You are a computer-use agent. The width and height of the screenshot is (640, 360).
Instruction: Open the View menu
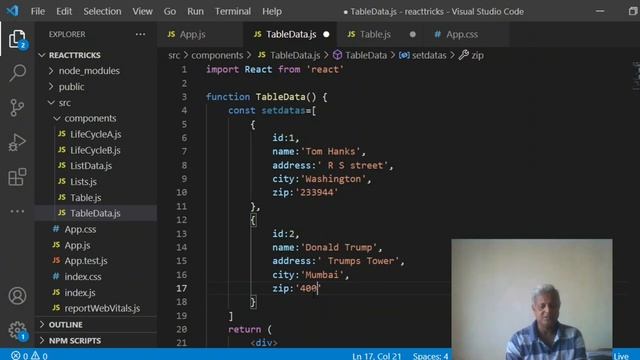click(142, 11)
